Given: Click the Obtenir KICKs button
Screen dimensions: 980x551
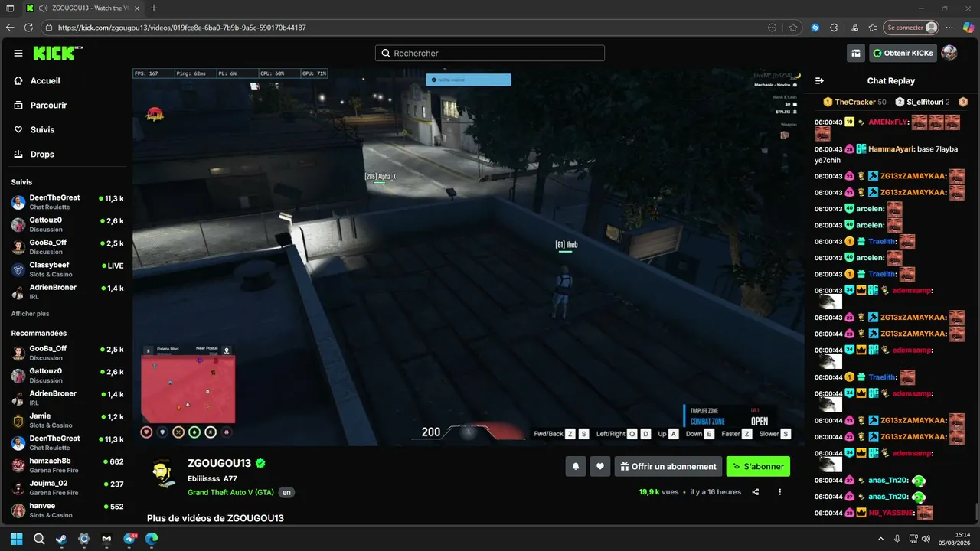Looking at the screenshot, I should pos(903,53).
